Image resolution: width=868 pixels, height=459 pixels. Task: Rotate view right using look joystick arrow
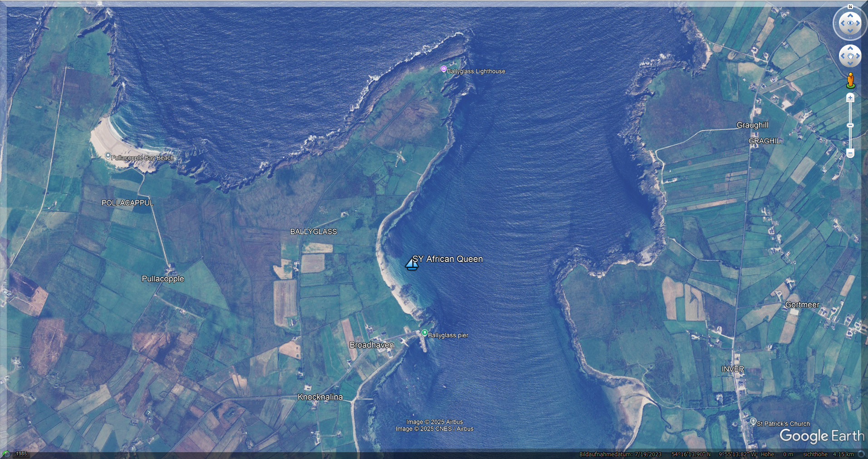858,23
